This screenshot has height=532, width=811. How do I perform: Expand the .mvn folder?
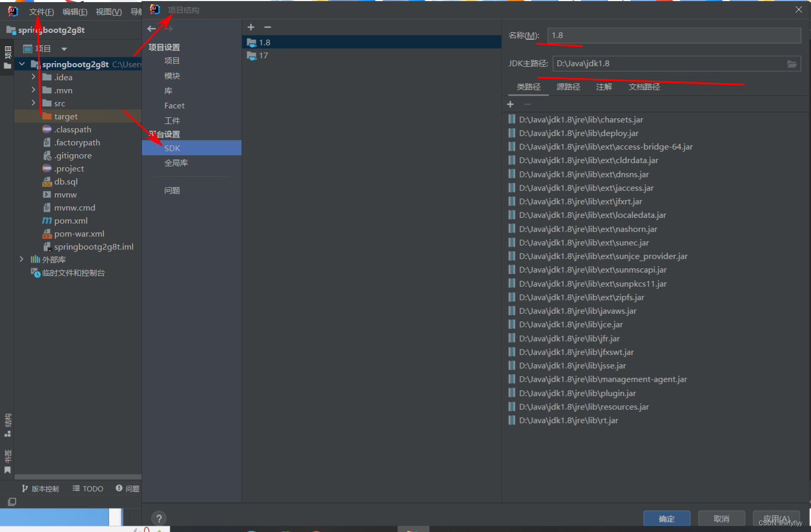point(33,90)
